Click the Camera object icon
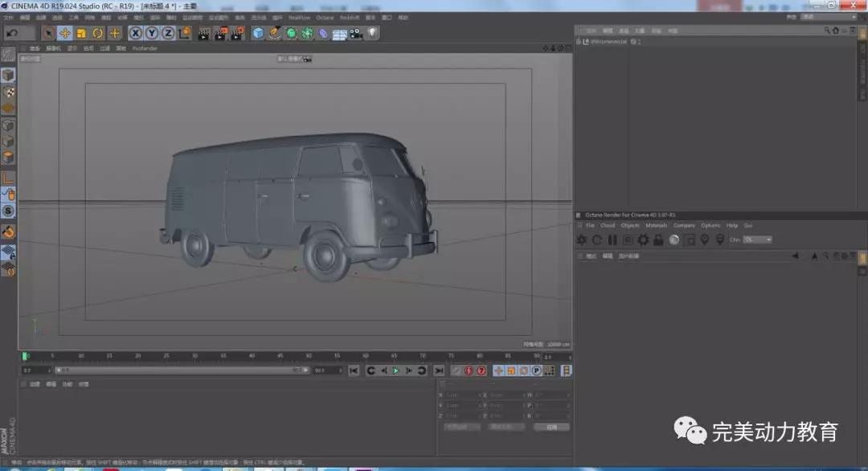Viewport: 868px width, 471px height. (x=355, y=33)
